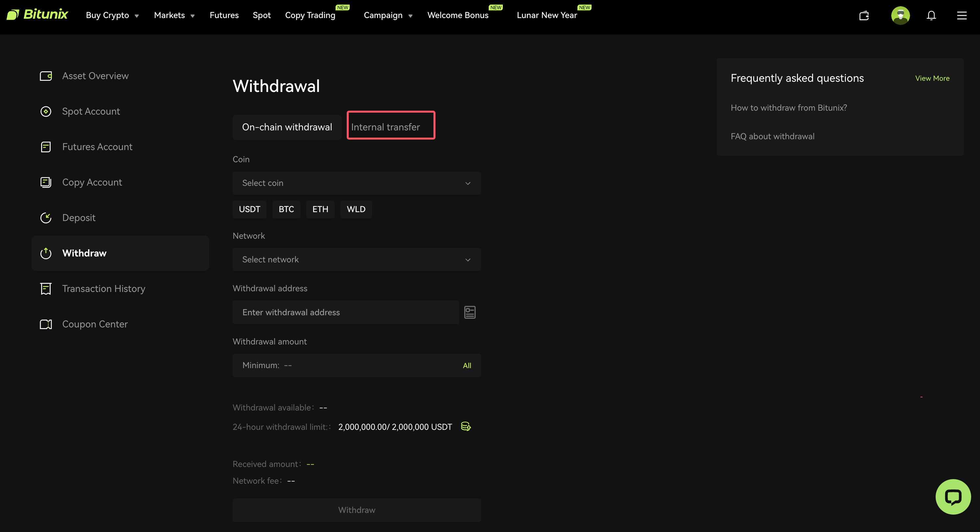Open the address book icon beside withdrawal address
The height and width of the screenshot is (532, 980).
pos(470,312)
